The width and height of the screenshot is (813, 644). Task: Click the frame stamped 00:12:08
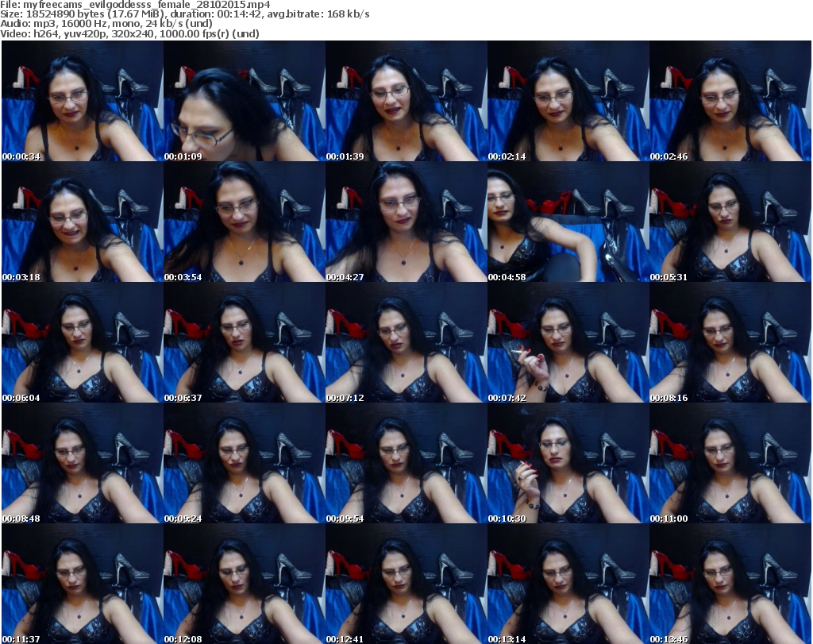[x=245, y=584]
